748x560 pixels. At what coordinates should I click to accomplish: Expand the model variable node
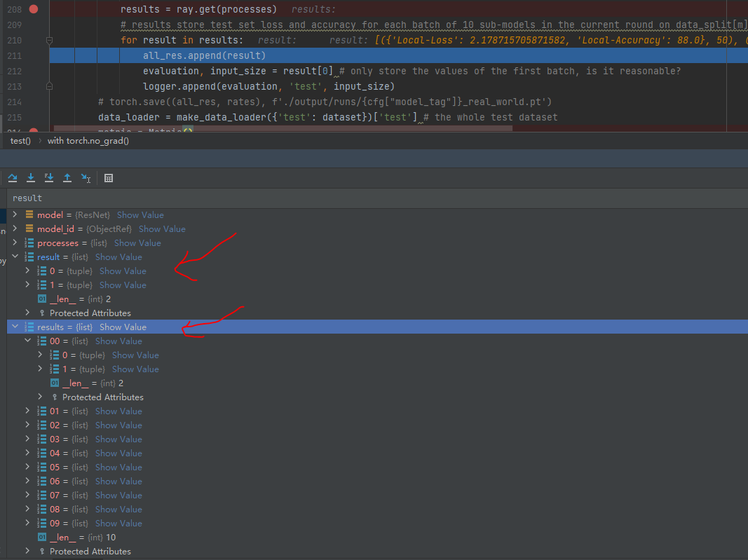14,214
